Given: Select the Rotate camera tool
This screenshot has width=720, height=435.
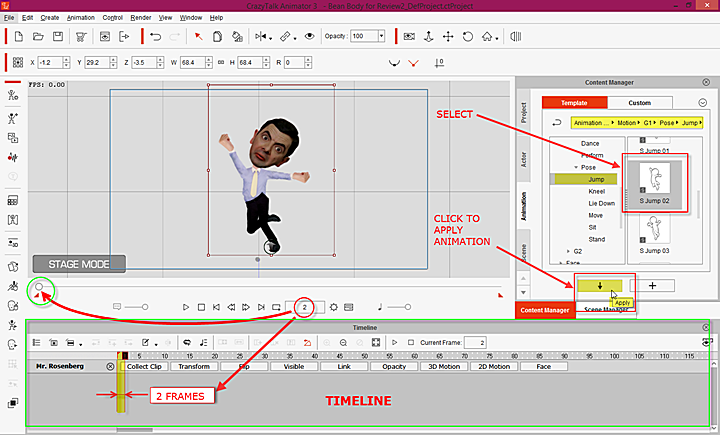Looking at the screenshot, I should (467, 37).
